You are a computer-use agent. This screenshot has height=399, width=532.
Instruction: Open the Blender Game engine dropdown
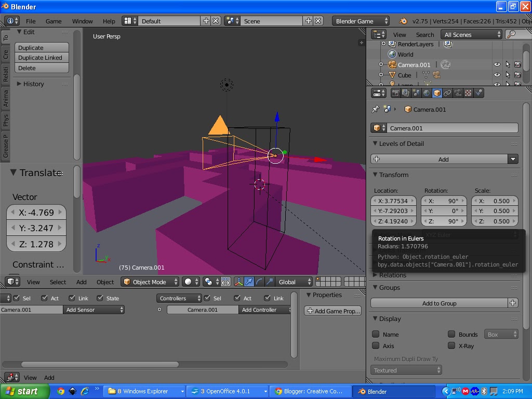361,21
